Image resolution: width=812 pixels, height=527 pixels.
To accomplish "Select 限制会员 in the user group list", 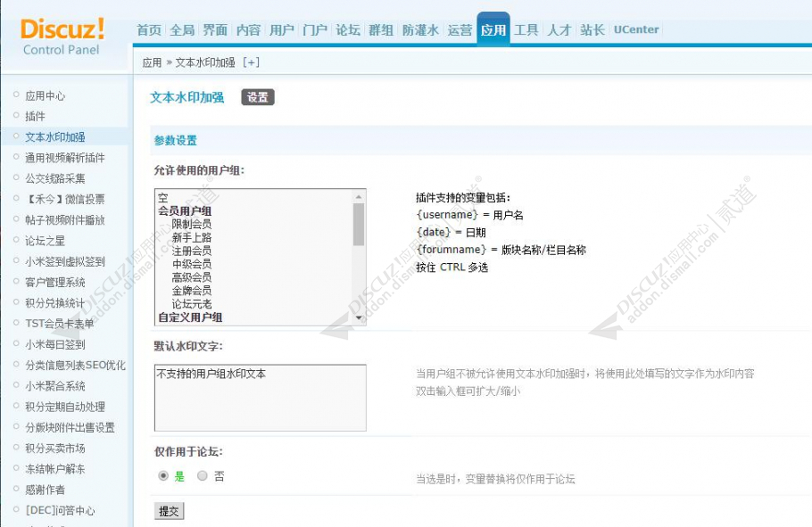I will (192, 224).
